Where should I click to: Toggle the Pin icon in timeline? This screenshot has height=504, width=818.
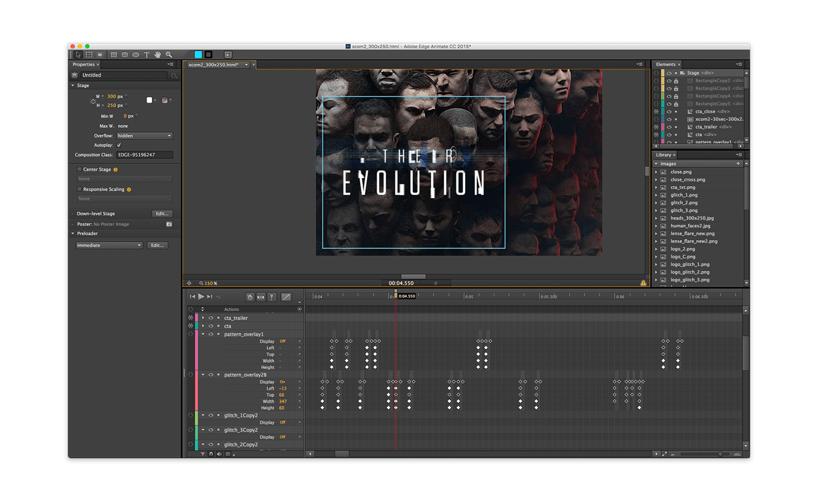click(x=272, y=297)
